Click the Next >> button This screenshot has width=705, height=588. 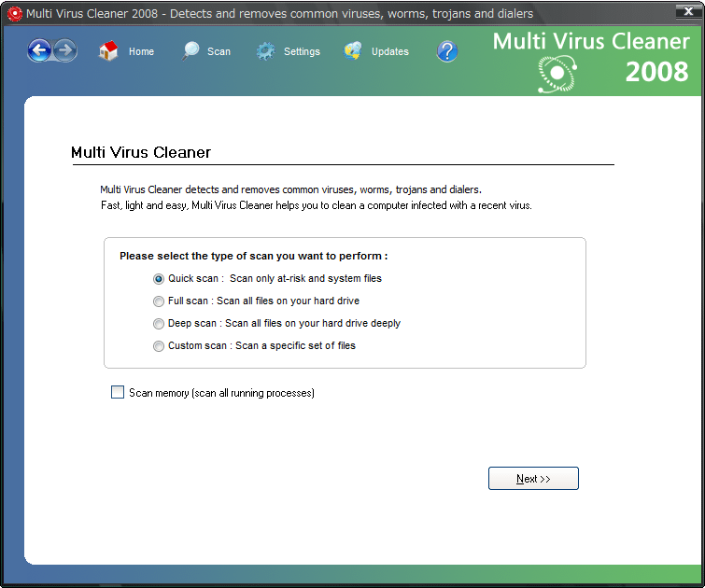(x=533, y=478)
